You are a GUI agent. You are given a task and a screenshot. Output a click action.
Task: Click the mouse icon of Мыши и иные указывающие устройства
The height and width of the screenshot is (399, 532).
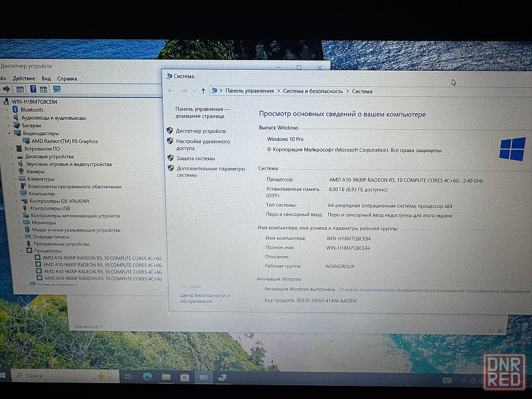27,230
